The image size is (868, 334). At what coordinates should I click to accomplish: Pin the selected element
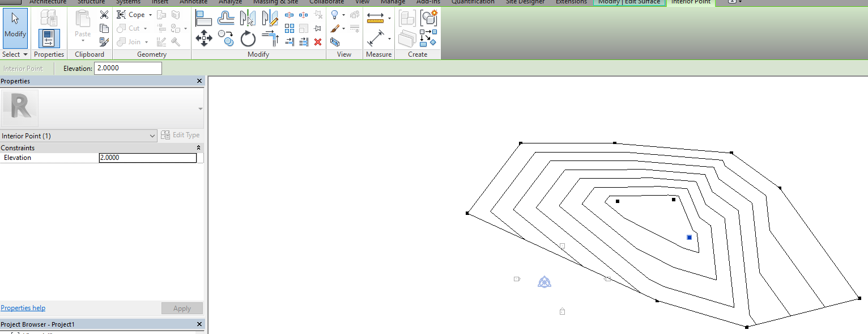point(317,28)
